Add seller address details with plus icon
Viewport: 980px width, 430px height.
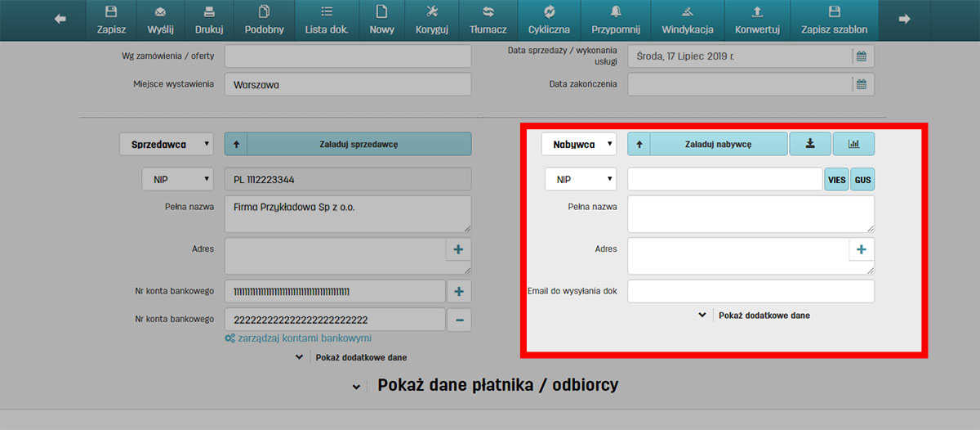pos(458,249)
